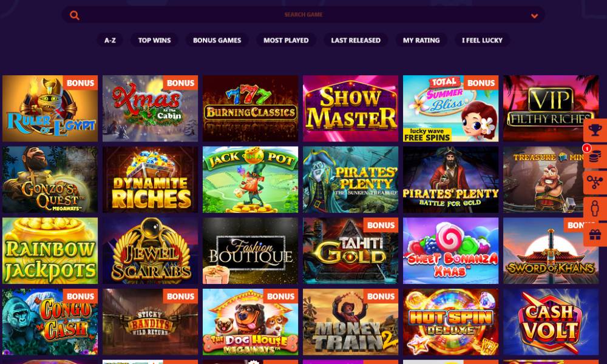
Task: Select the Top Wins filter
Action: [x=154, y=40]
